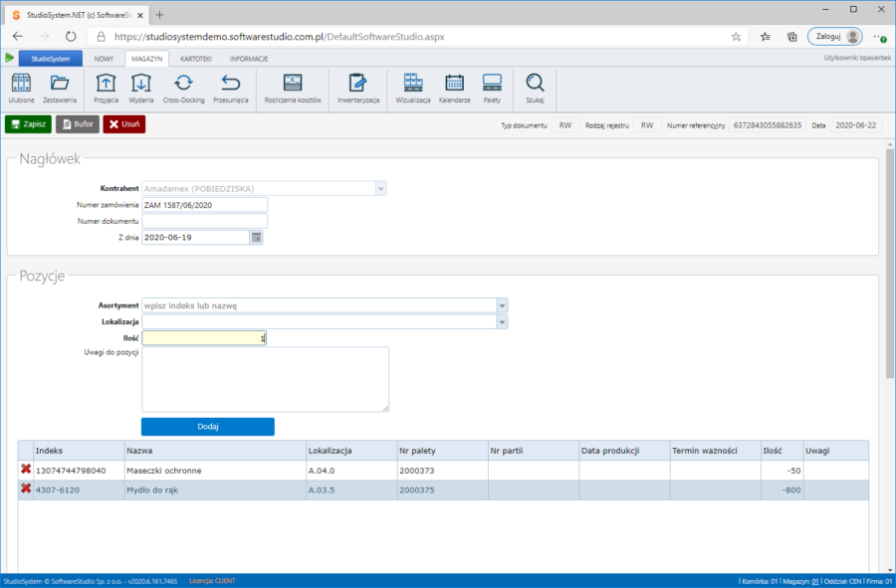The image size is (896, 588).
Task: Click the Z dnia date field
Action: point(196,238)
